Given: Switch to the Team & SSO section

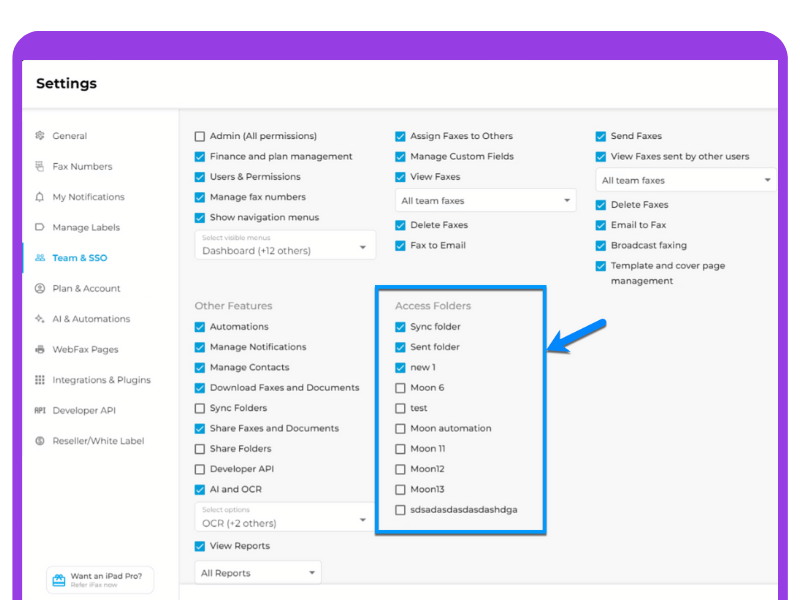Looking at the screenshot, I should [x=58, y=258].
